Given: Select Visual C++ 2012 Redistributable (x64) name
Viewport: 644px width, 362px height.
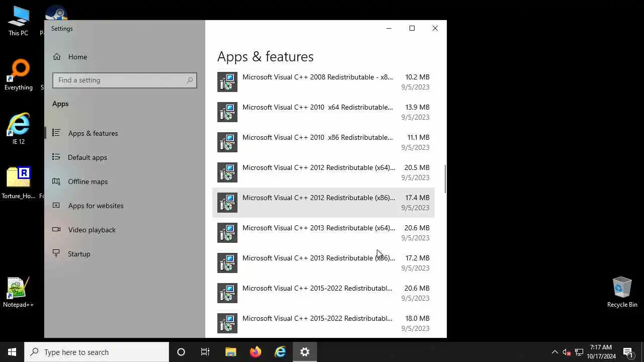Looking at the screenshot, I should [x=319, y=167].
